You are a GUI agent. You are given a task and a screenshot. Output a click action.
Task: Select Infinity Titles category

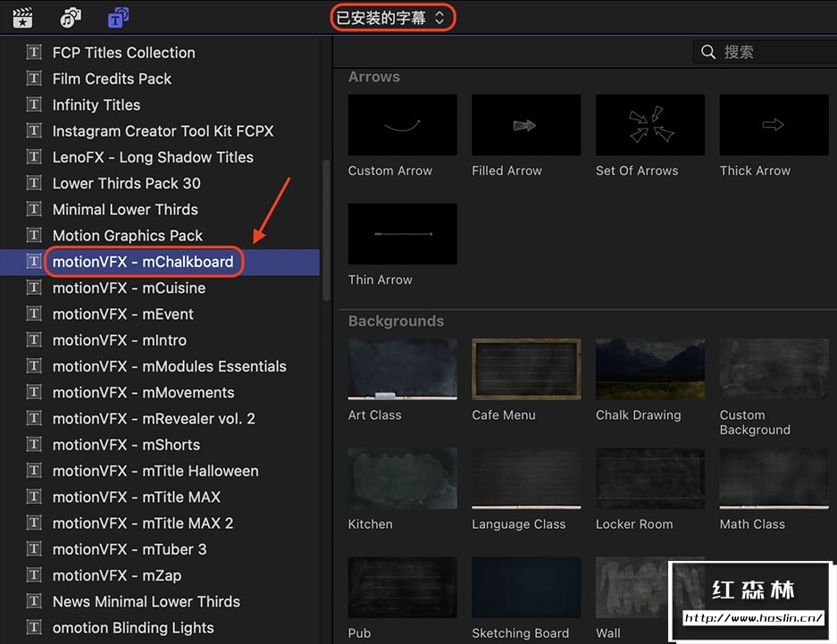pyautogui.click(x=96, y=105)
